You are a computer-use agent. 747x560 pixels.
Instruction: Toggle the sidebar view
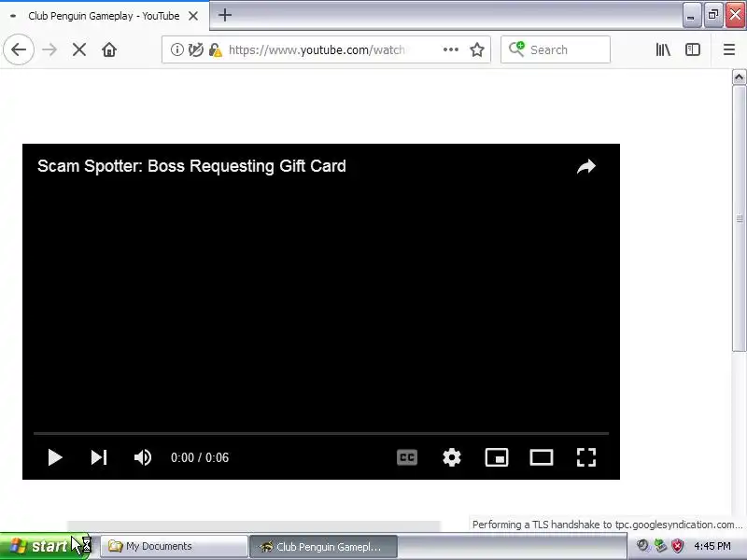tap(693, 49)
